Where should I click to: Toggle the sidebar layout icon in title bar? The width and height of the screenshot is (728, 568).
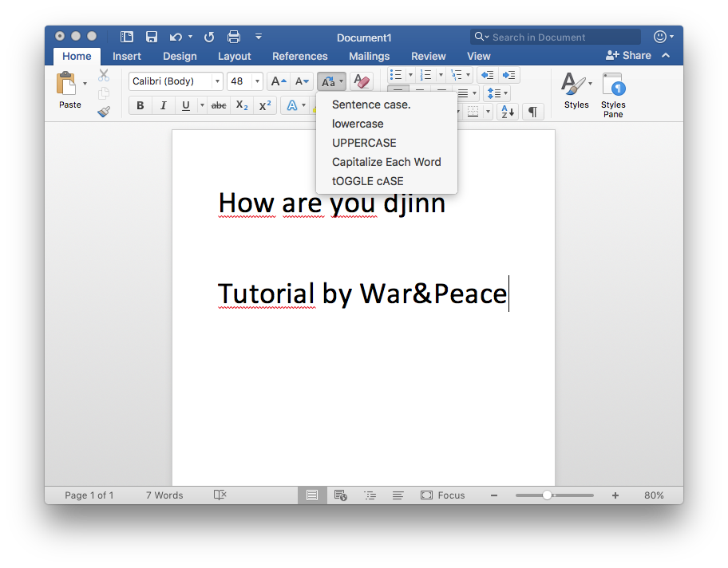(x=127, y=37)
